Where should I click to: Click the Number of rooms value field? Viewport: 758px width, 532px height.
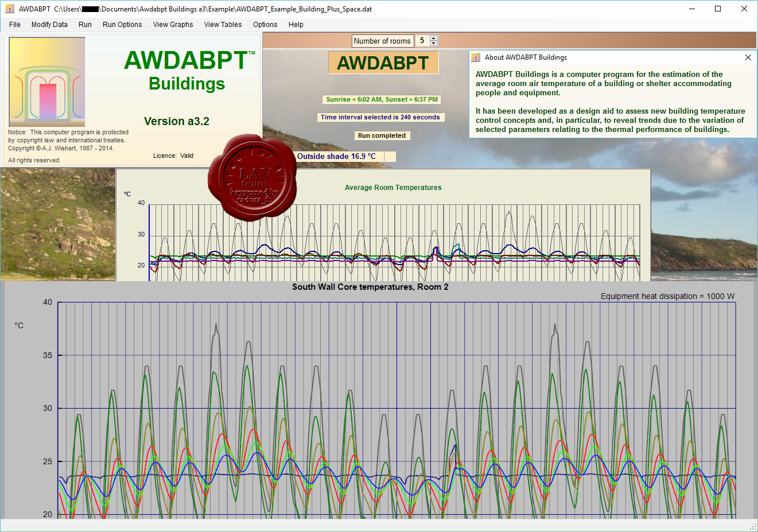(x=422, y=41)
